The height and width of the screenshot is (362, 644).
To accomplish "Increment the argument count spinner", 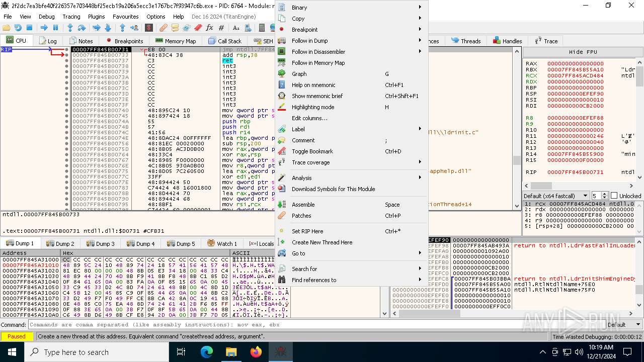I will point(605,194).
